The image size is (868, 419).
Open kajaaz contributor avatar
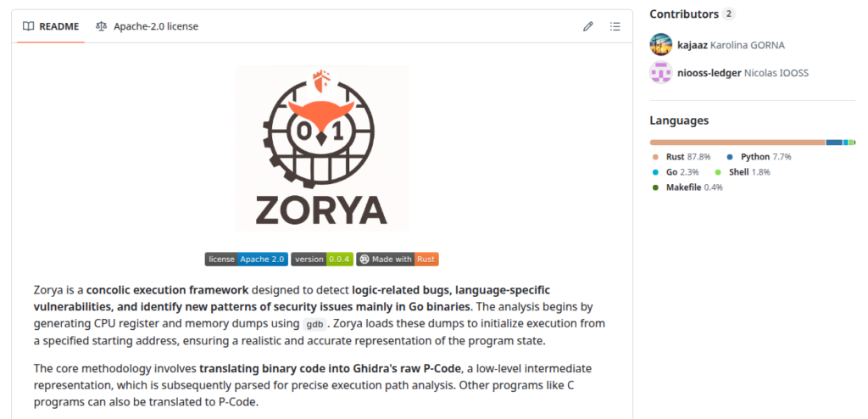[x=661, y=45]
